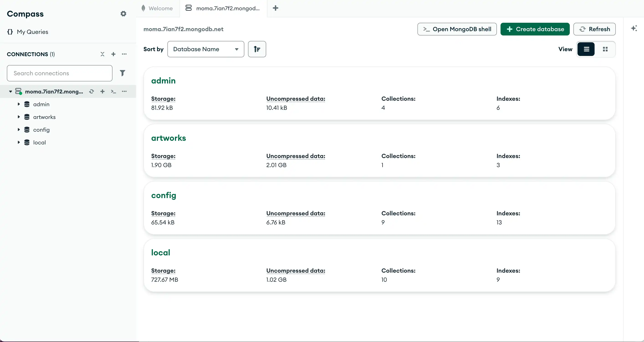Click the collapse all connections icon
Image resolution: width=644 pixels, height=342 pixels.
(102, 54)
